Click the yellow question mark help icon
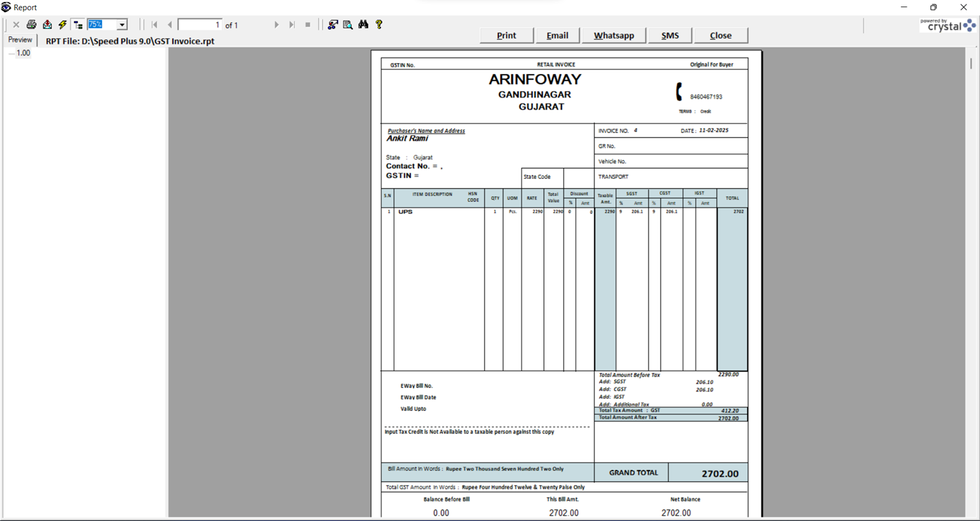The image size is (980, 521). [x=379, y=25]
